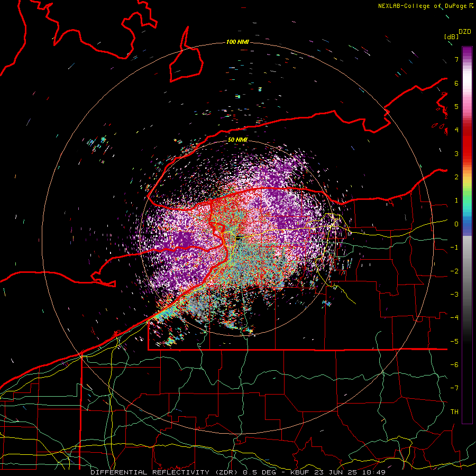Image resolution: width=476 pixels, height=476 pixels.
Task: Click the DZD legend title
Action: pyautogui.click(x=465, y=32)
